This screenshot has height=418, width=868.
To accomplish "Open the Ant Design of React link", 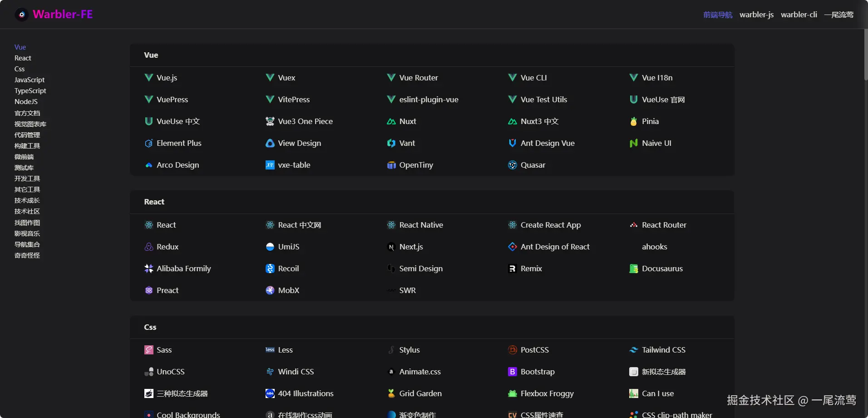I will point(555,247).
